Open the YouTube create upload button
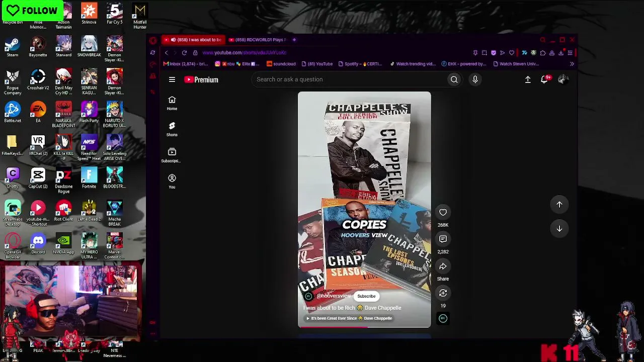 (x=528, y=79)
